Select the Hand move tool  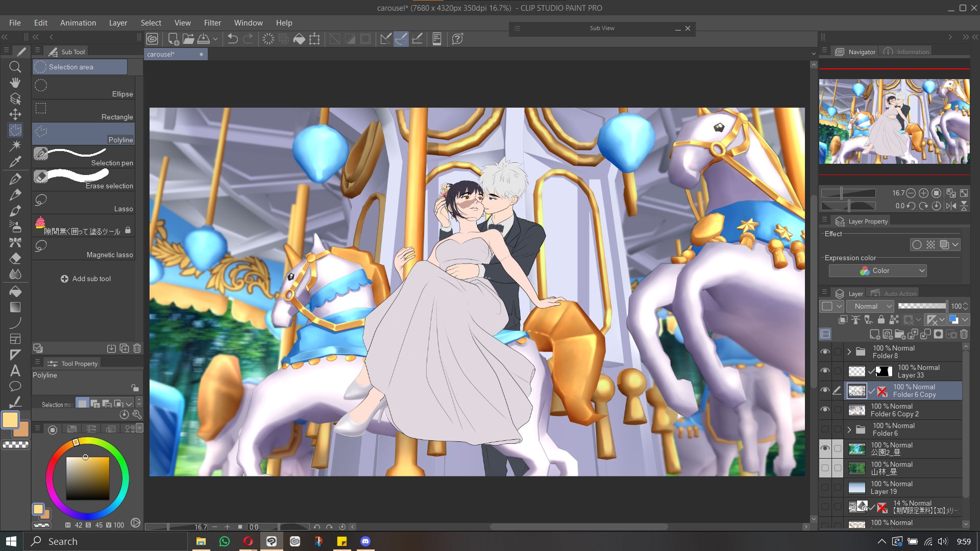point(15,83)
